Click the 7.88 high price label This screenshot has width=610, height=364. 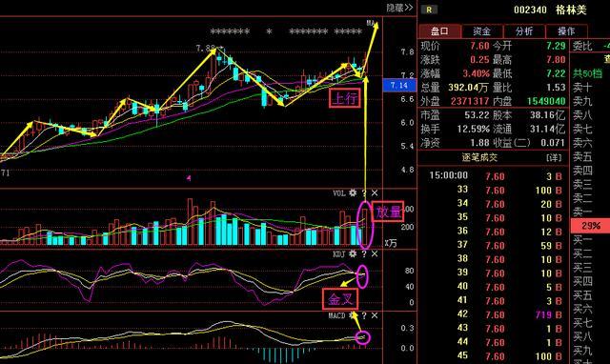(x=206, y=49)
